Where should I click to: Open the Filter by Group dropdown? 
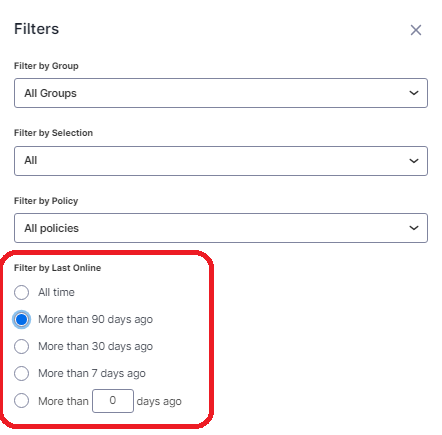221,93
